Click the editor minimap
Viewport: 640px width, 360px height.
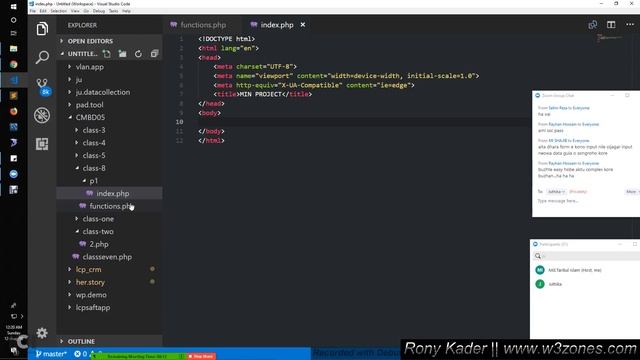[609, 38]
